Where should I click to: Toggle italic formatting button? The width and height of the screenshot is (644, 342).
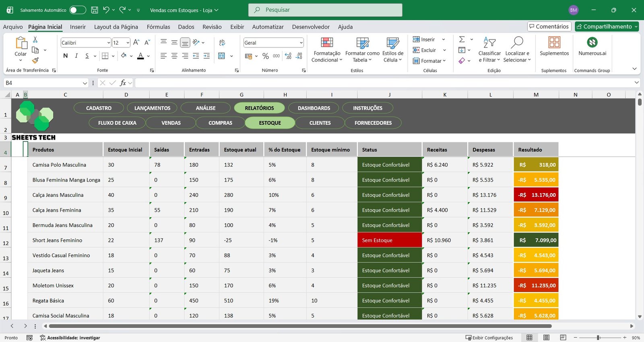click(x=76, y=56)
